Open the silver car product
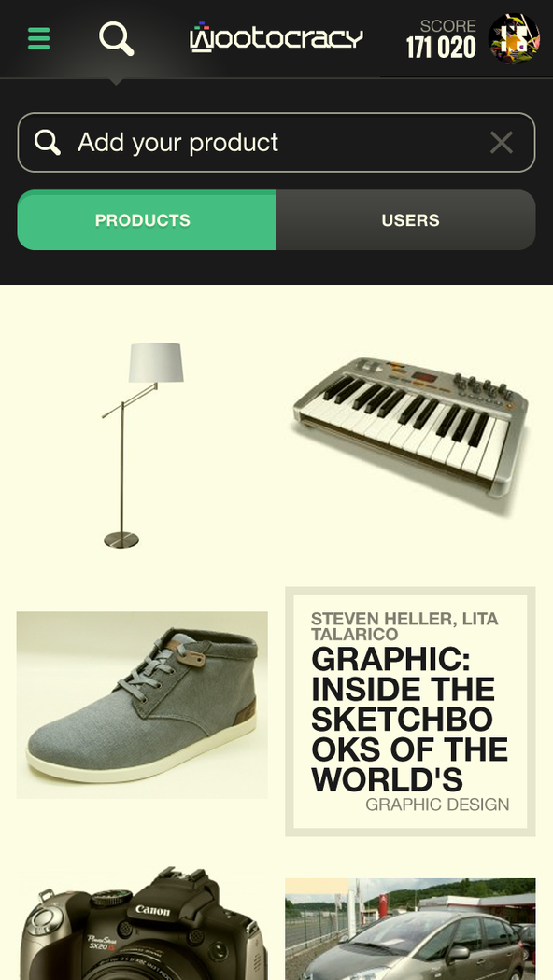The width and height of the screenshot is (553, 980). pos(410,930)
